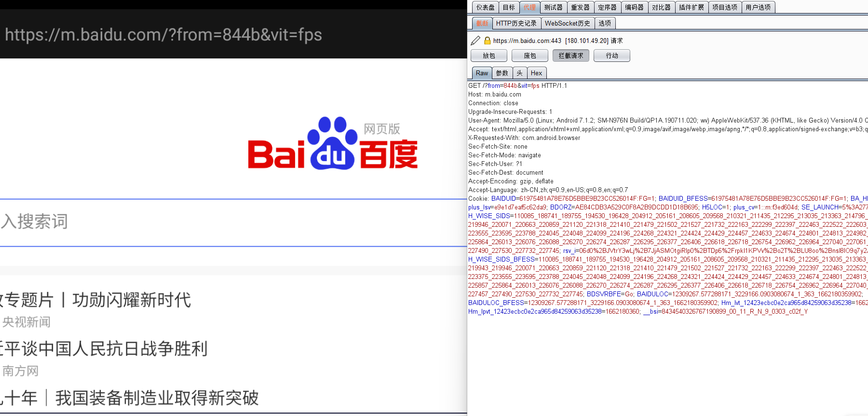Select the 代理 proxy tab
868x416 pixels.
click(x=529, y=7)
